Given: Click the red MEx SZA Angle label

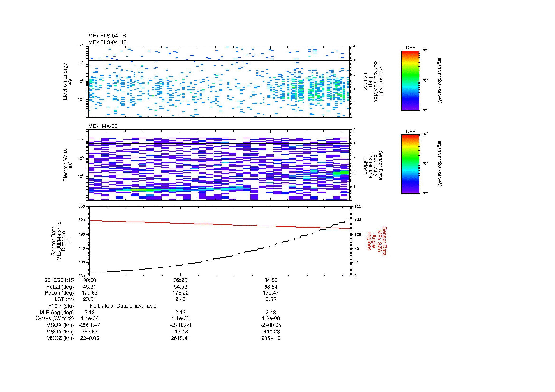Looking at the screenshot, I should pyautogui.click(x=377, y=241).
